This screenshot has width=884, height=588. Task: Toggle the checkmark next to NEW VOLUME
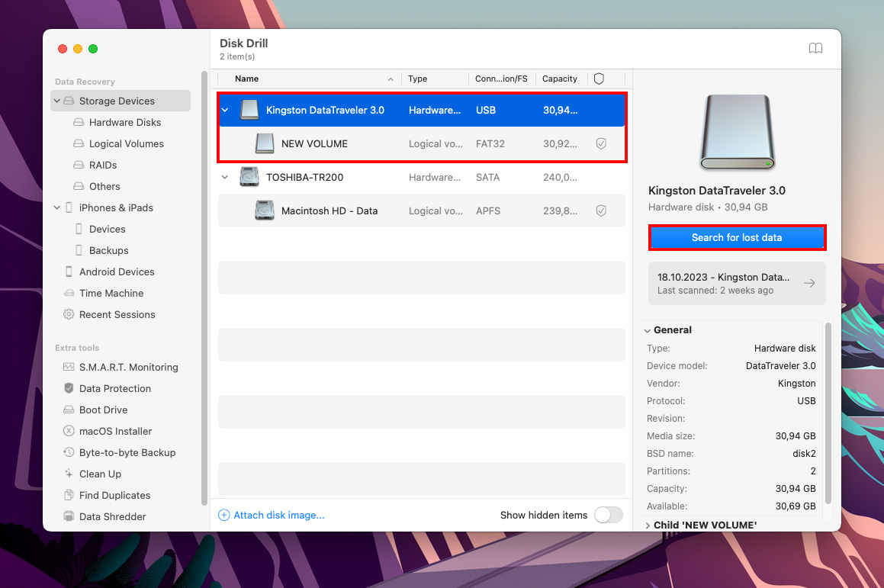(x=601, y=143)
